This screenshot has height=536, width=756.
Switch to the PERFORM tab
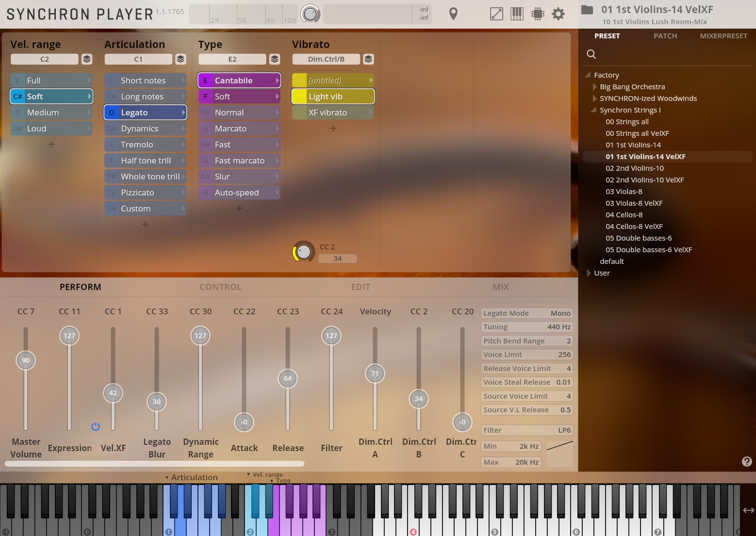coord(81,287)
